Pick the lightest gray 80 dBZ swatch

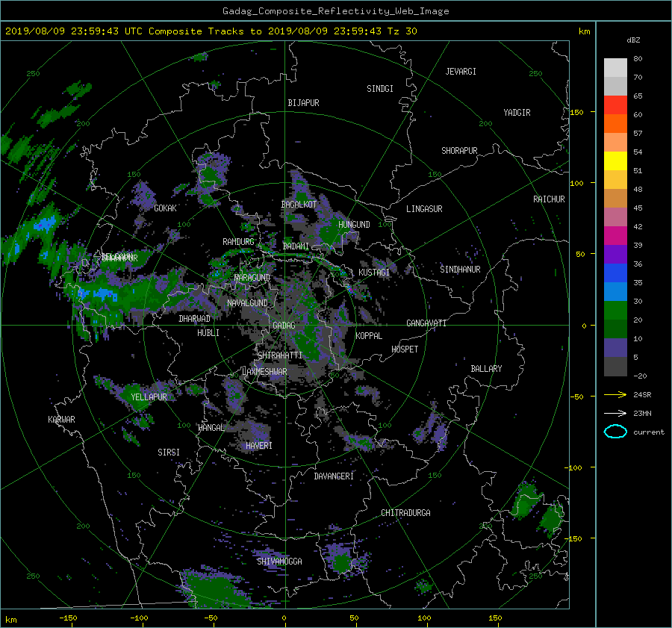615,67
